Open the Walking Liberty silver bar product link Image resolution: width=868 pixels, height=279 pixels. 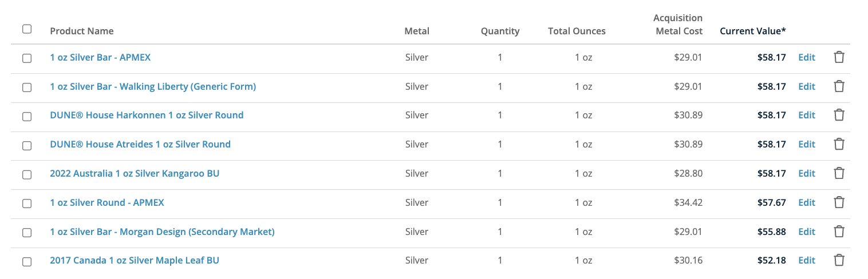coord(153,86)
